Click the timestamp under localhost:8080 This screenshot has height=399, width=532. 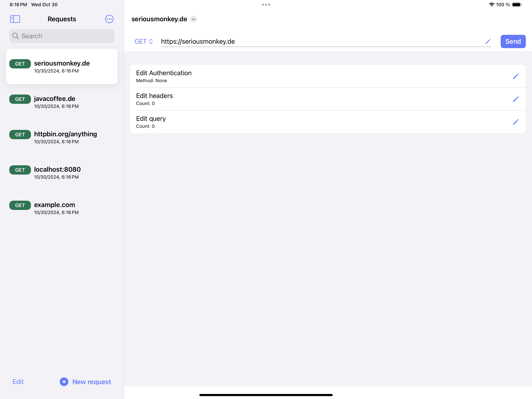(x=56, y=177)
